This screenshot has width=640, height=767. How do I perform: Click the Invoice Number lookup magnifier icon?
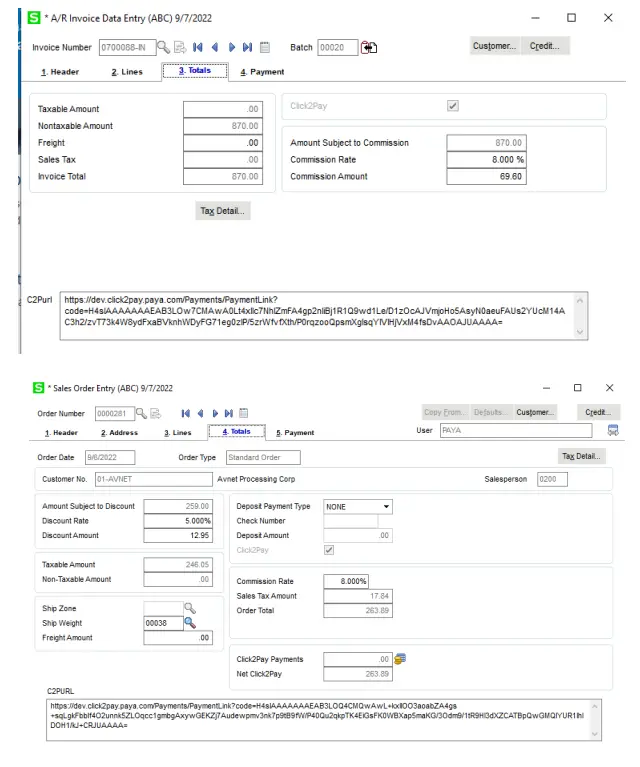[163, 47]
